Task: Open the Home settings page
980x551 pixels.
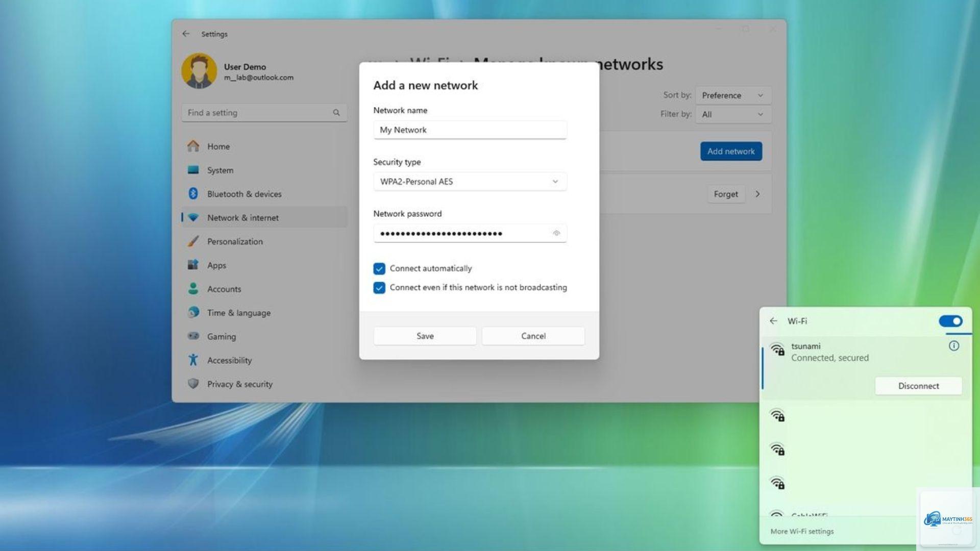Action: pos(264,146)
